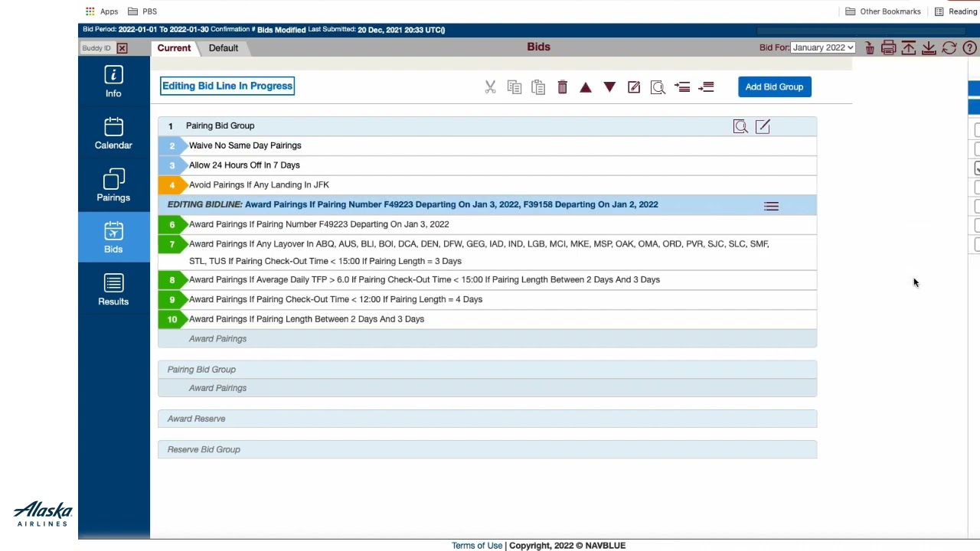Move bid line up with triangle arrow
980x551 pixels.
(x=586, y=87)
